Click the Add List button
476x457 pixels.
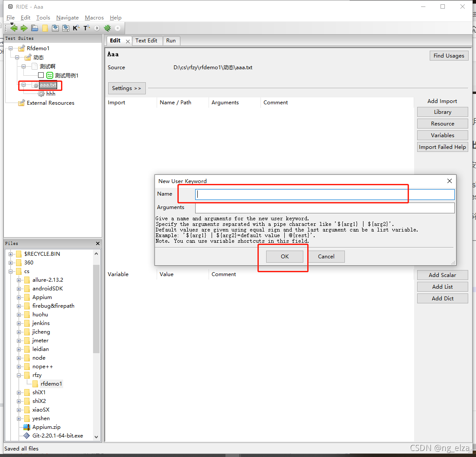click(x=442, y=286)
